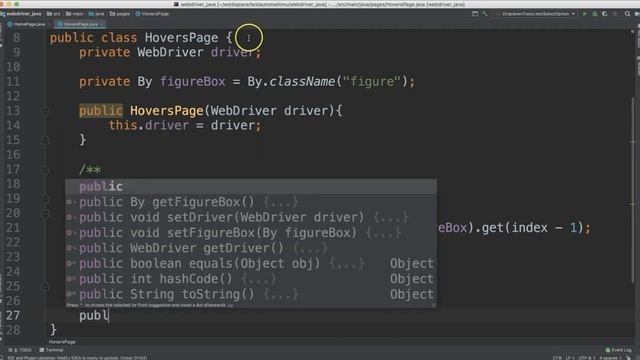The image size is (640, 360).
Task: Select the 'public' keyword completion suggestion
Action: [x=251, y=187]
